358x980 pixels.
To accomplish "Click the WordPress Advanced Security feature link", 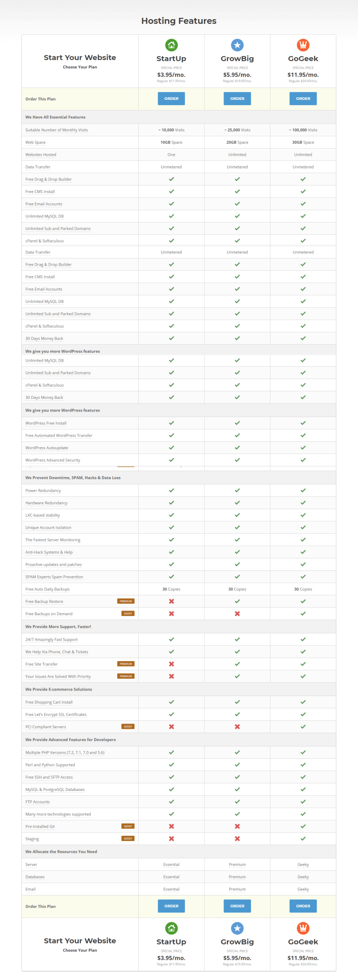I will pyautogui.click(x=53, y=460).
